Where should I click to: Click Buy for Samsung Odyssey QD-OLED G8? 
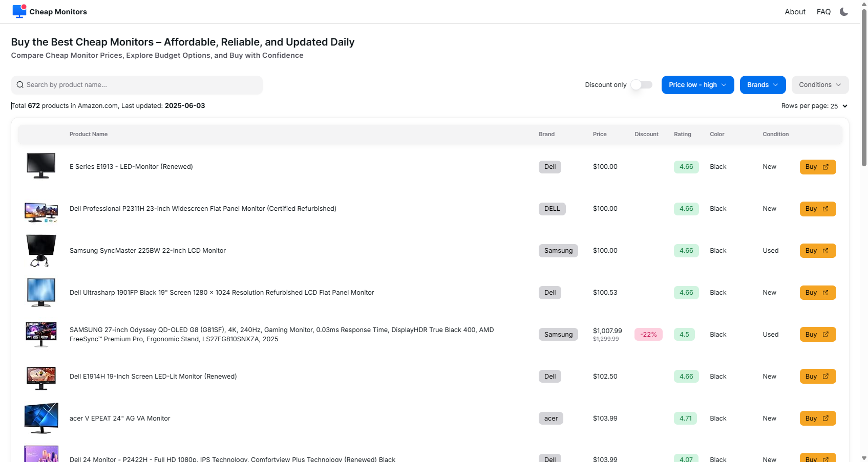pos(817,335)
